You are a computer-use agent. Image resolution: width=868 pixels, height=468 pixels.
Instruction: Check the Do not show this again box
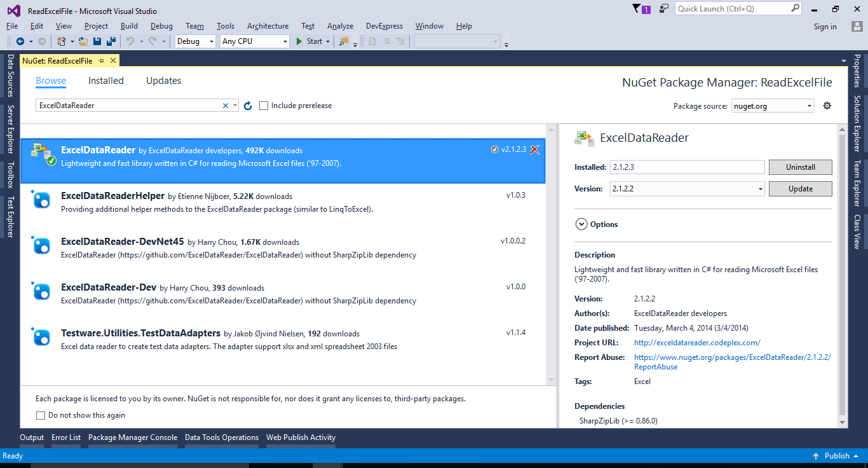pyautogui.click(x=41, y=415)
